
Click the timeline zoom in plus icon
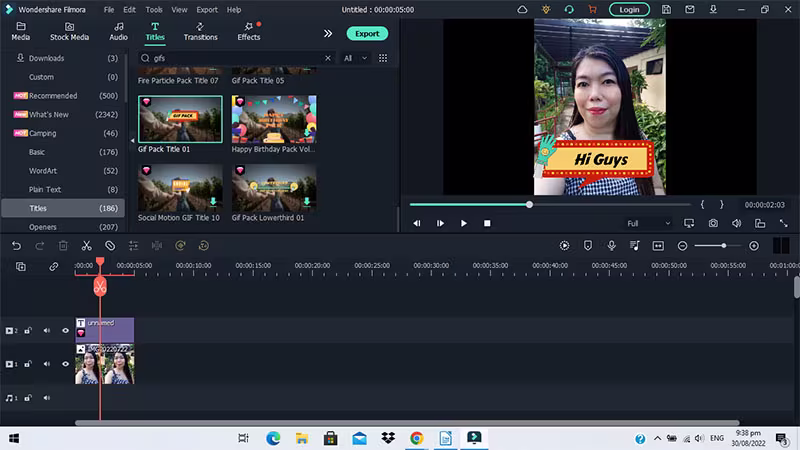[x=754, y=246]
